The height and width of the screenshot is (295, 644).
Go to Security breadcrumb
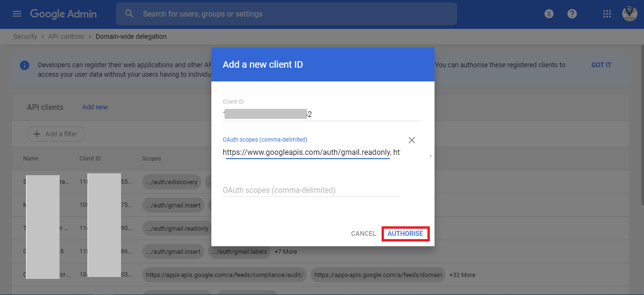(x=25, y=36)
